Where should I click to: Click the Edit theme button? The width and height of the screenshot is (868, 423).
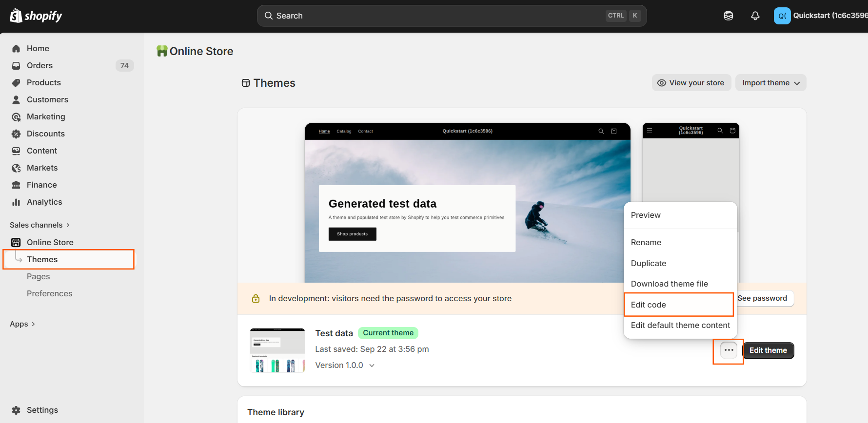pyautogui.click(x=768, y=350)
